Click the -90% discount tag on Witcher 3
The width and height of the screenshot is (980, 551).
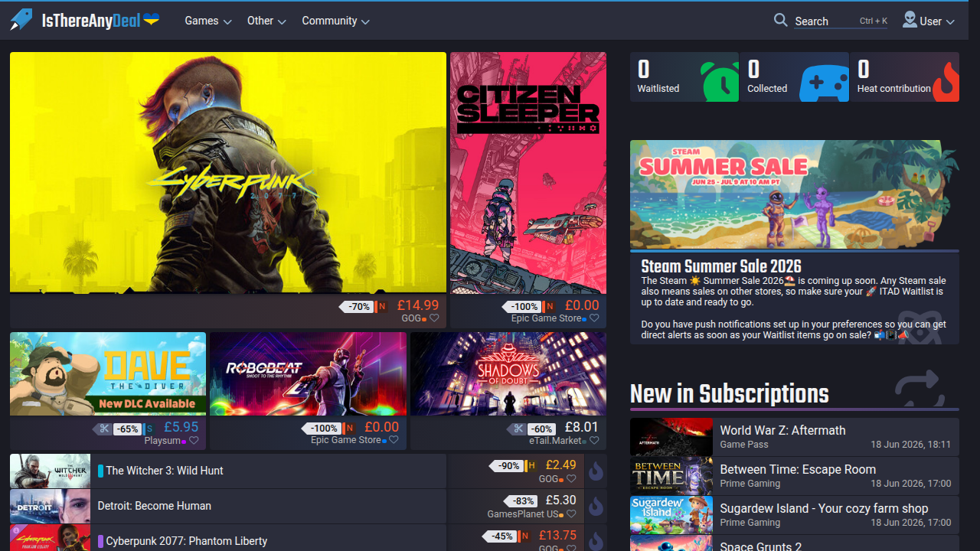(x=505, y=465)
